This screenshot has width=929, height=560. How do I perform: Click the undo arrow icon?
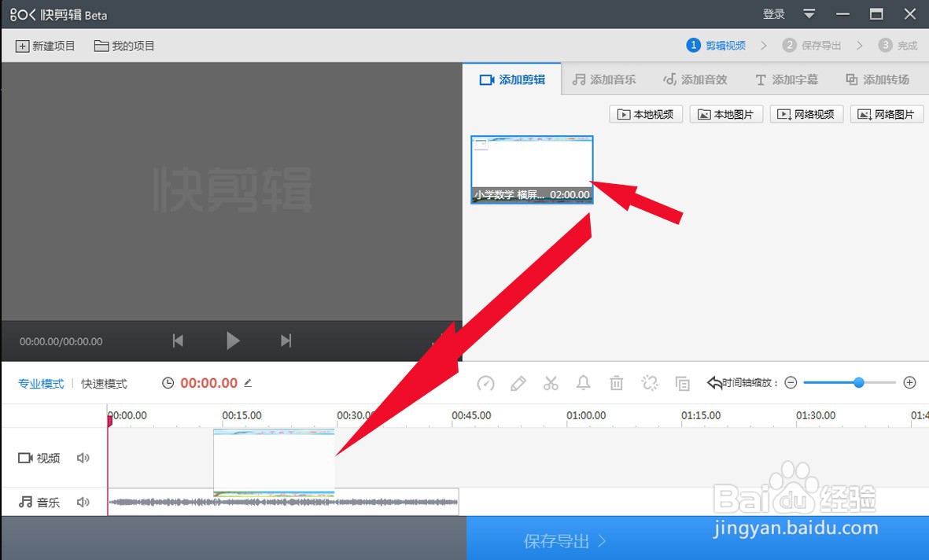tap(714, 383)
